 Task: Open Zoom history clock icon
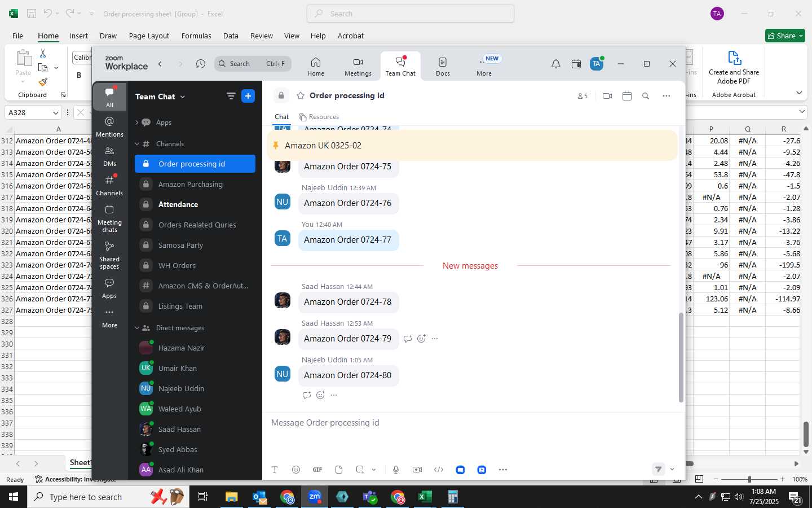pos(201,64)
